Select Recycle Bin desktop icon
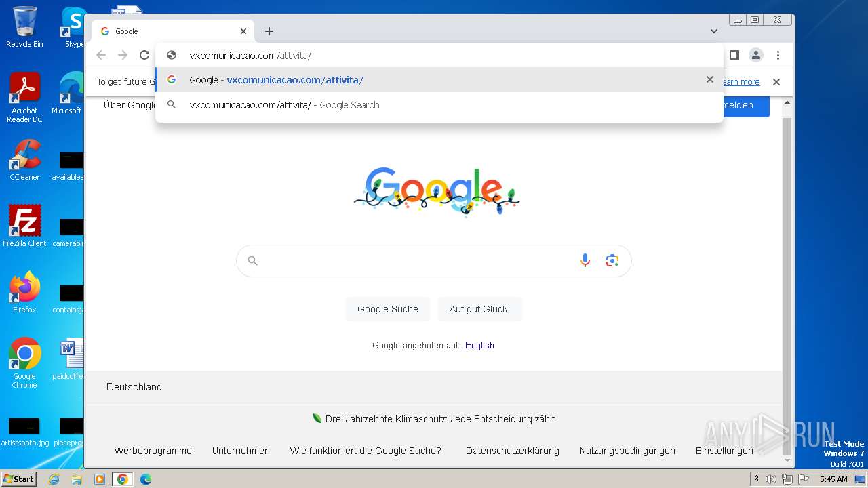Screen dimensions: 868x488 tap(24, 27)
